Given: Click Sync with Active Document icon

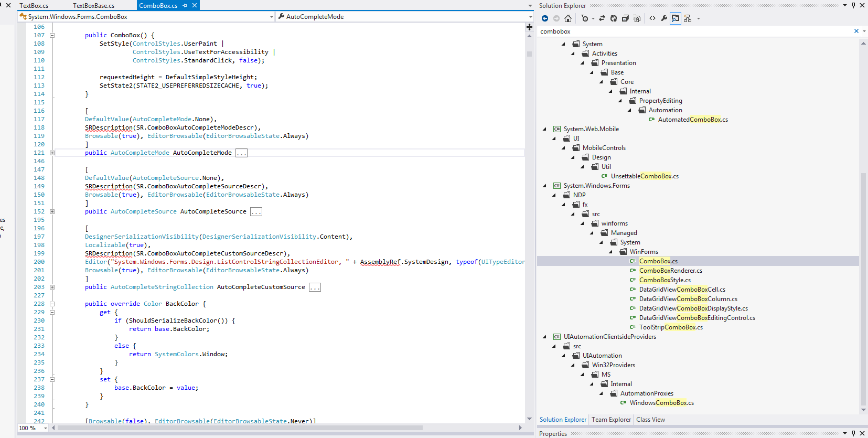Looking at the screenshot, I should point(602,18).
